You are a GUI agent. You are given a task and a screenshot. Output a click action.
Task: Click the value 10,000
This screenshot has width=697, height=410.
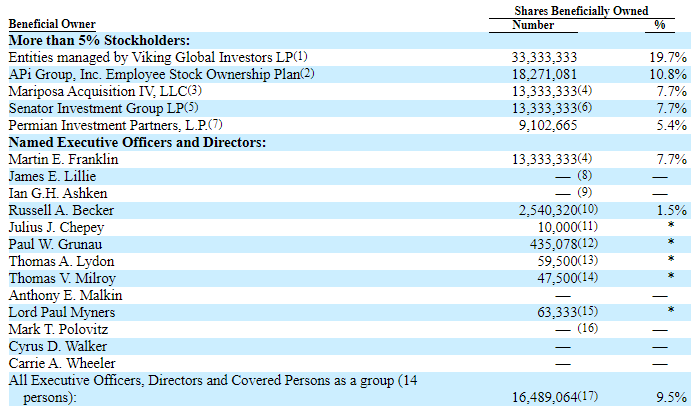[557, 228]
